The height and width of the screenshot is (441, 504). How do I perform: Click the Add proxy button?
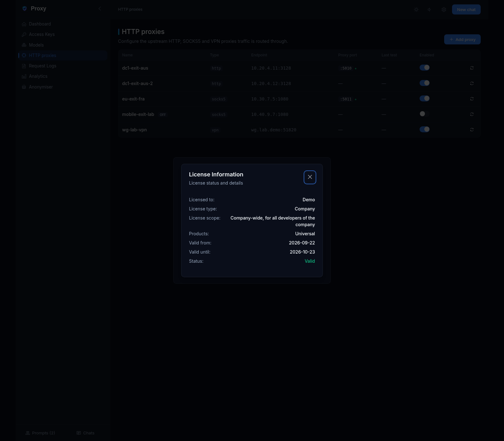[462, 39]
